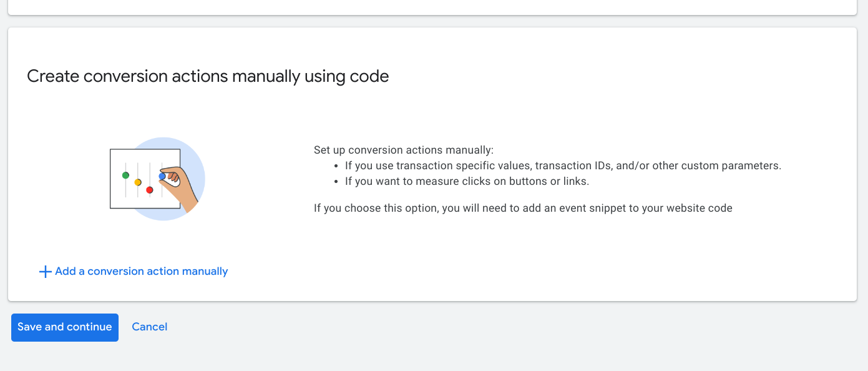Click the plus icon beside Add a conversion action
This screenshot has height=371, width=868.
(x=45, y=272)
